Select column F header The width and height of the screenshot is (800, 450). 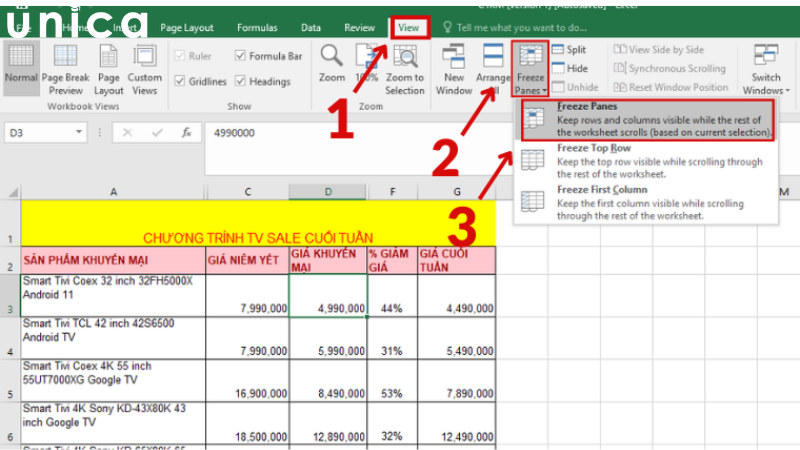(x=392, y=192)
